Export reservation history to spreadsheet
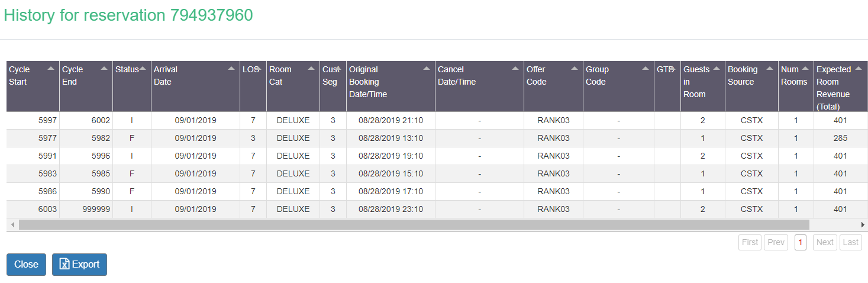868x283 pixels. click(79, 265)
